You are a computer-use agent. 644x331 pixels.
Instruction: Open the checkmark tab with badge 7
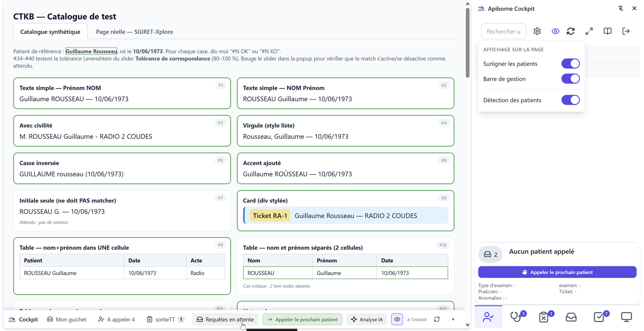pos(600,317)
